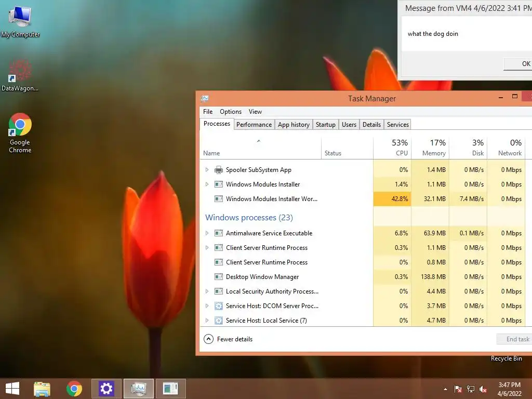Open the File menu in Task Manager
Image resolution: width=532 pixels, height=399 pixels.
click(x=208, y=112)
